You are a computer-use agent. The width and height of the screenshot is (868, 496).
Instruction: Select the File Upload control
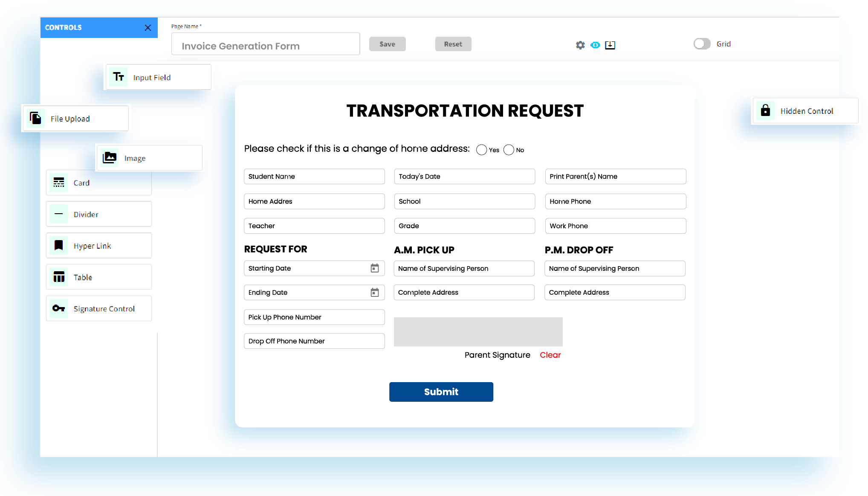point(75,118)
